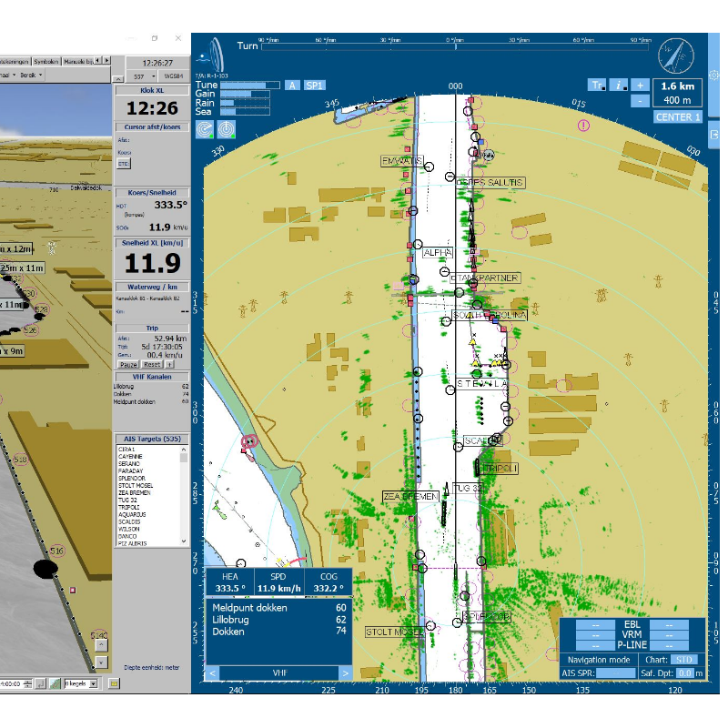Select Meldpunt dokken channel 60 row
This screenshot has width=728, height=728.
278,608
